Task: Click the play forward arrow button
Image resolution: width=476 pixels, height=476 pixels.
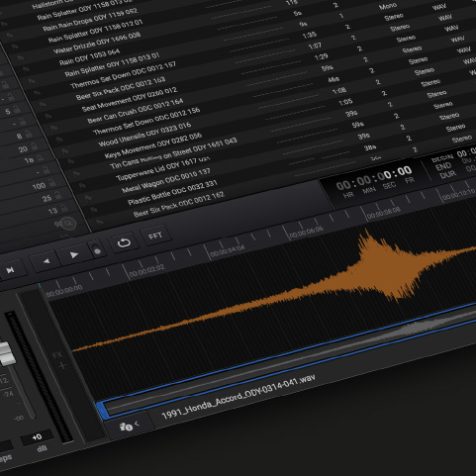Action: 73,255
